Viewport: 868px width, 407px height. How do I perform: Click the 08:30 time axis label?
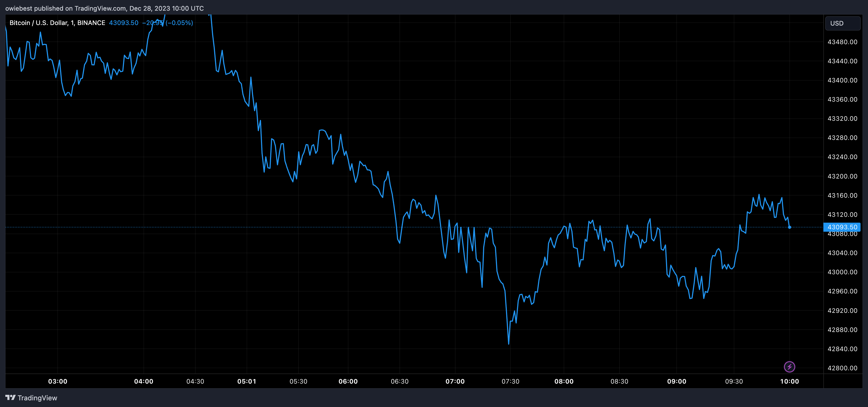pyautogui.click(x=619, y=381)
